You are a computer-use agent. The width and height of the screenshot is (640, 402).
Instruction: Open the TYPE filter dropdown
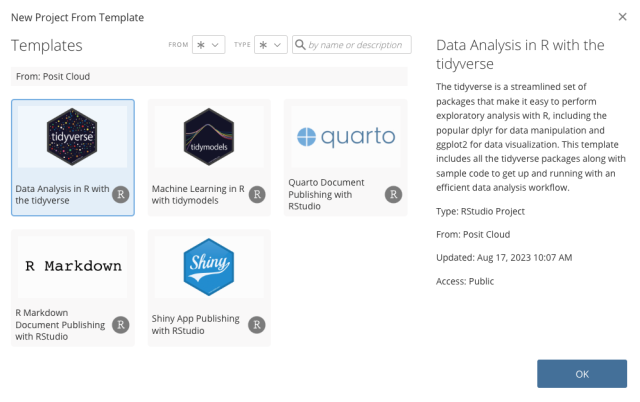(x=271, y=44)
